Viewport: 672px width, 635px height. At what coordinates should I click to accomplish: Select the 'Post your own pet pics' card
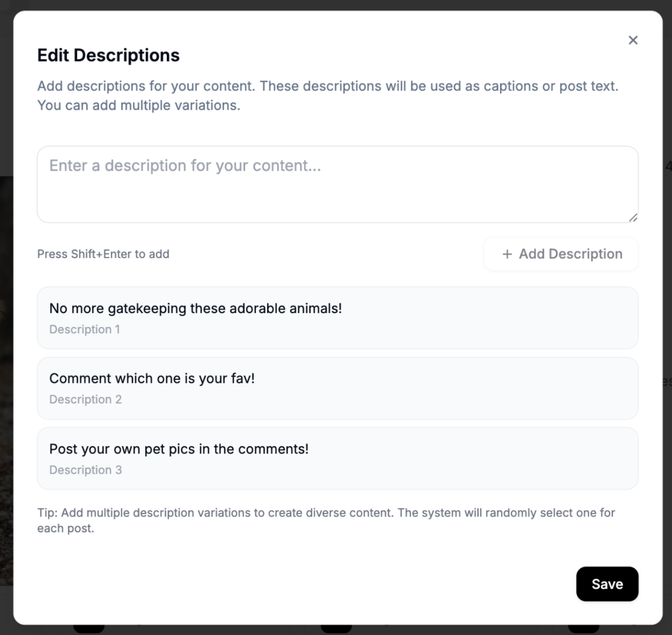tap(337, 458)
